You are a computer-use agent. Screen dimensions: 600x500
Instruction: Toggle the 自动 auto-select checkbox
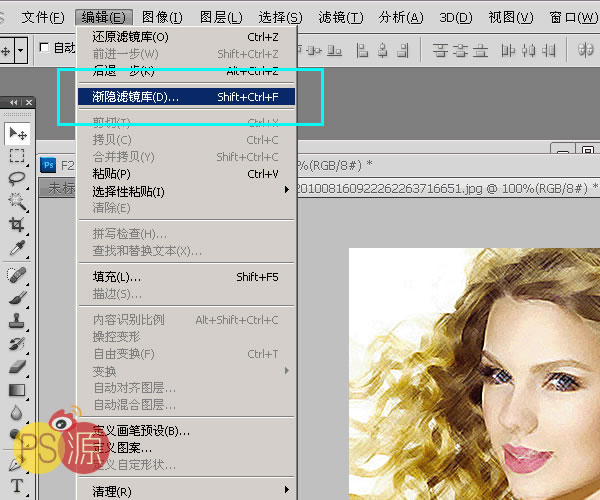pos(44,47)
